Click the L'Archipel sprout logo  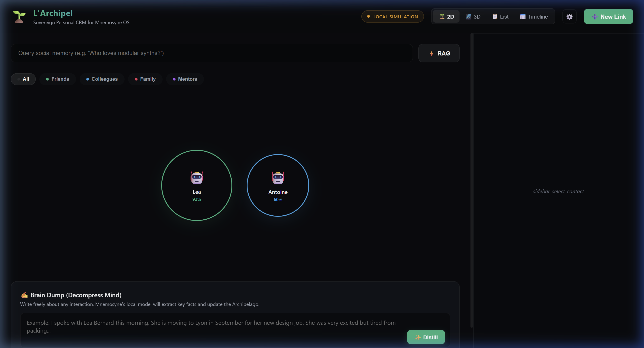19,17
